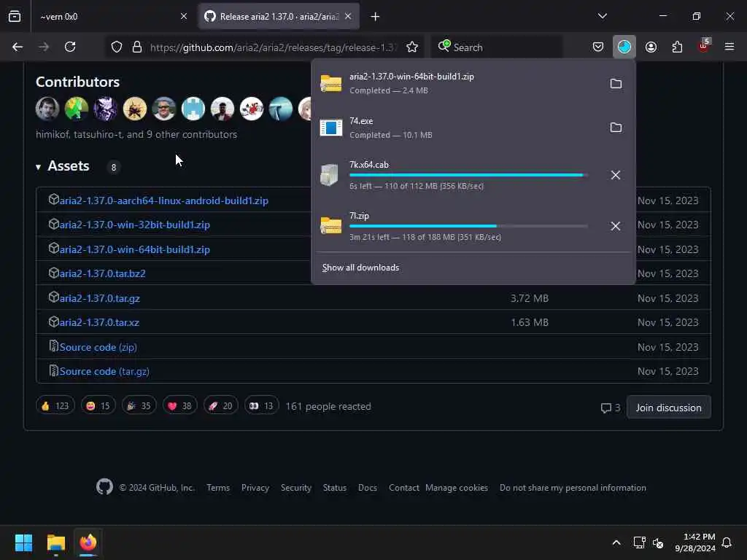Toggle laugh reaction with 15

(x=98, y=406)
